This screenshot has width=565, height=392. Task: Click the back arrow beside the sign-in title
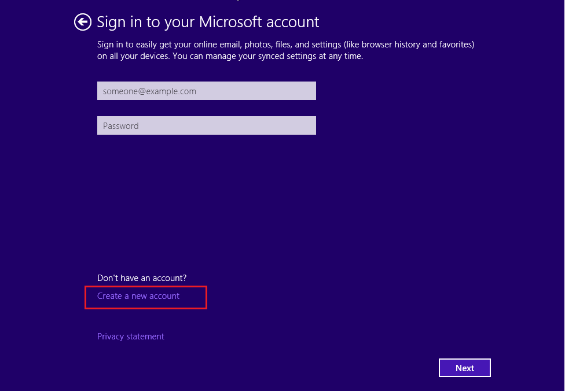click(83, 23)
